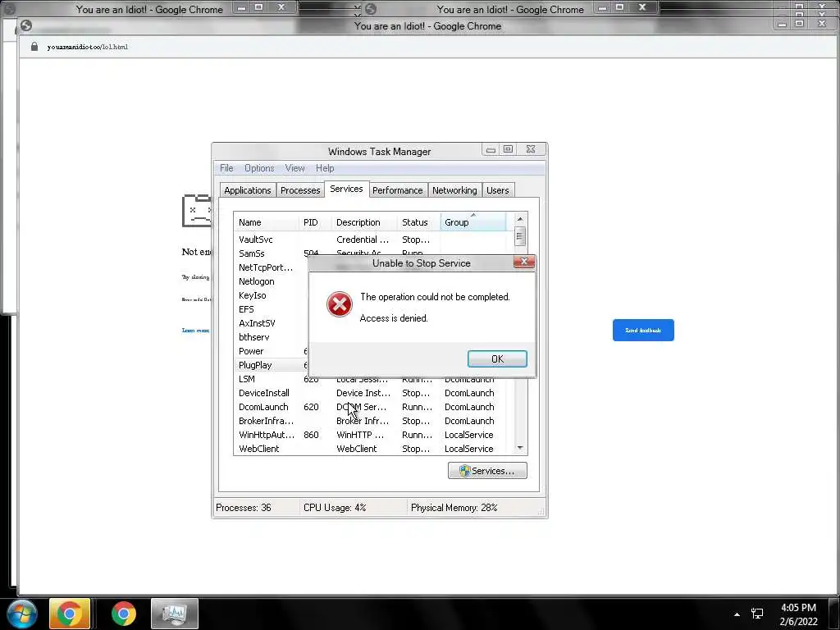The height and width of the screenshot is (630, 840).
Task: Switch to the Processes tab
Action: (x=300, y=190)
